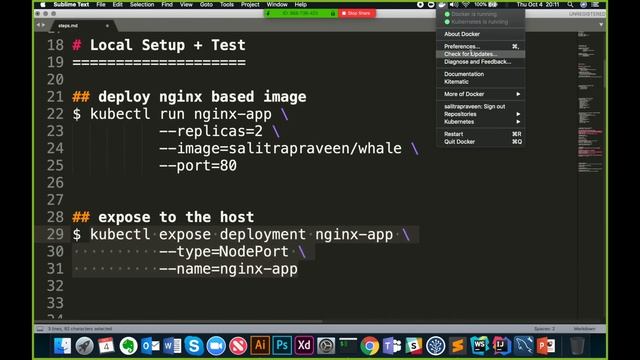
Task: Open the Selection menu
Action: click(x=142, y=4)
